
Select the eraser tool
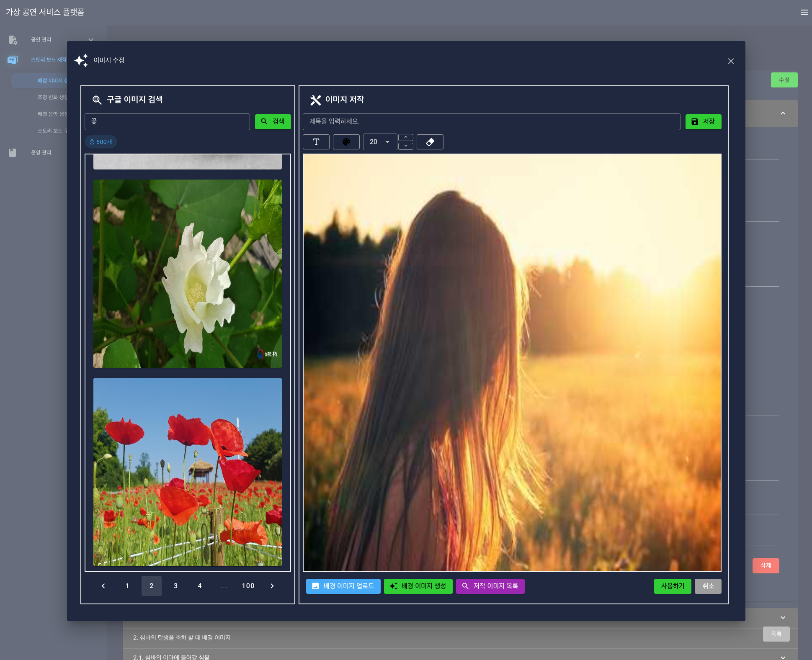pos(430,142)
